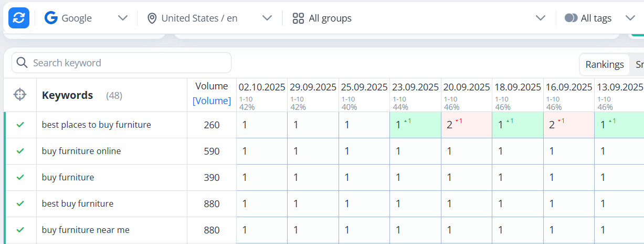Screen dimensions: 644x244
Task: Click the magnifier icon in search box
Action: 22,63
